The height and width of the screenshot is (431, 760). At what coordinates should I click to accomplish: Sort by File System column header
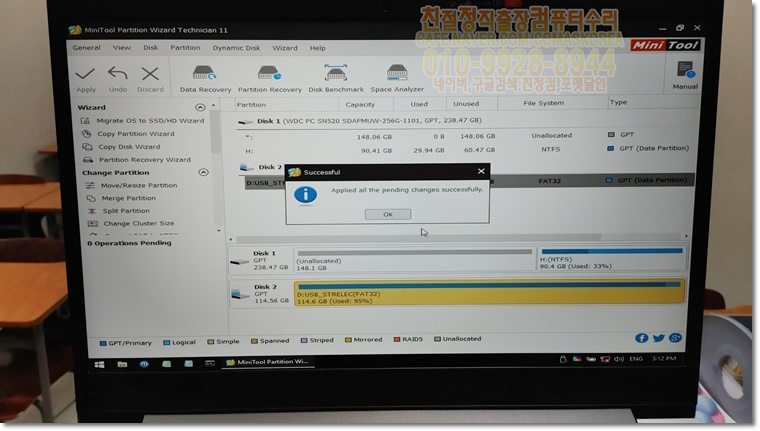[543, 103]
